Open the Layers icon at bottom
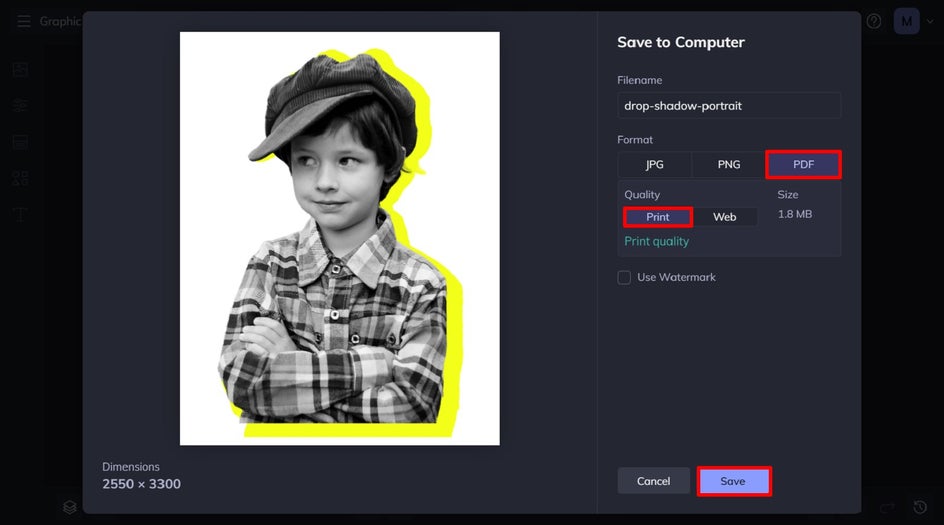944x525 pixels. pyautogui.click(x=70, y=508)
